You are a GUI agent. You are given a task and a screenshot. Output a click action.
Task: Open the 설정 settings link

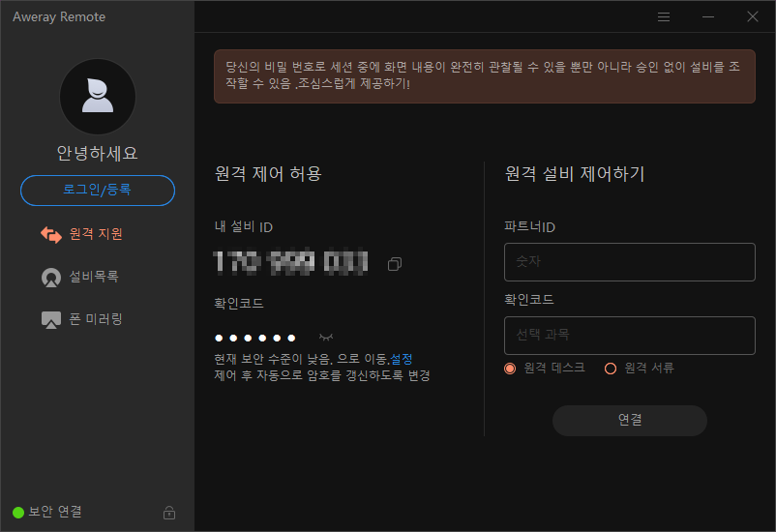tap(402, 359)
